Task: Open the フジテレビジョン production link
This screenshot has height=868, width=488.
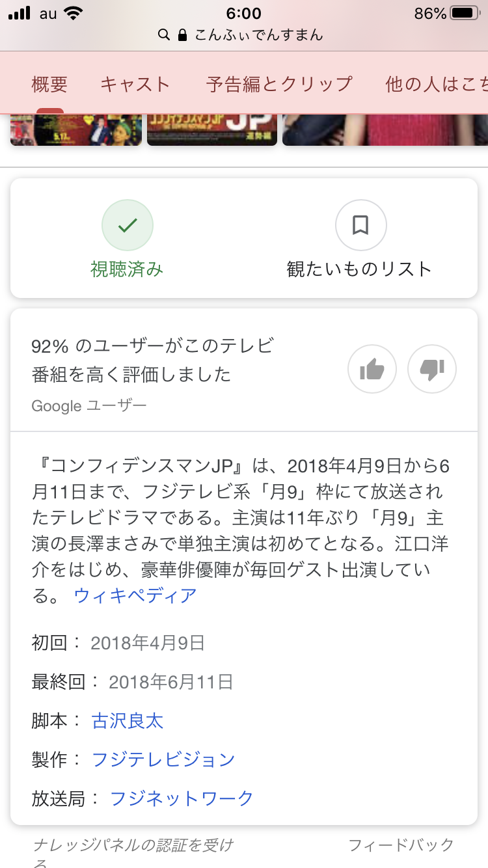Action: [163, 759]
